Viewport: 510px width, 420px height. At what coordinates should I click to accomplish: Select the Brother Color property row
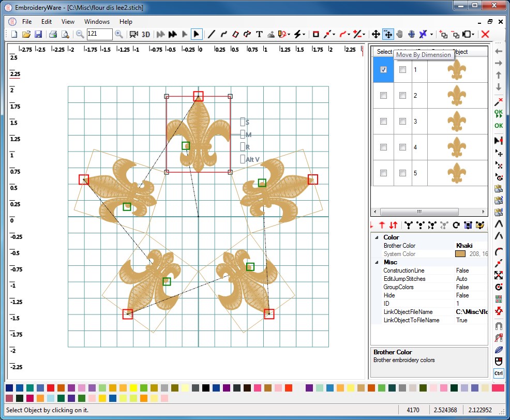click(x=429, y=246)
